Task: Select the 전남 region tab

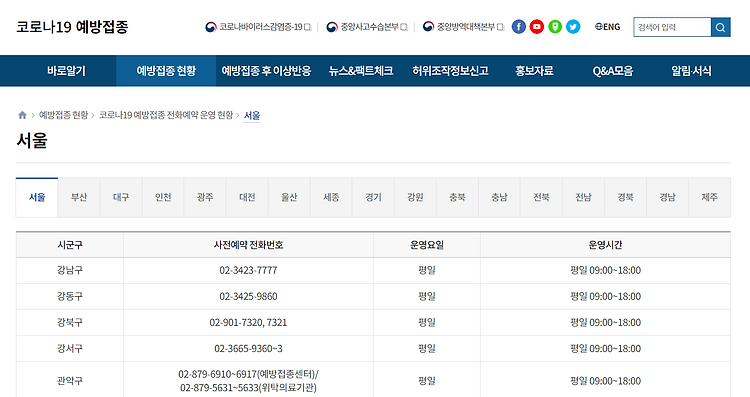Action: point(583,197)
